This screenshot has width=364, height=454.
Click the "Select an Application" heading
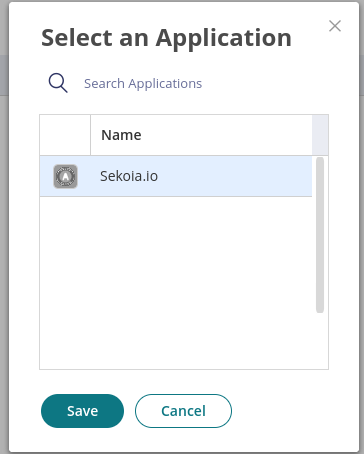tap(166, 38)
